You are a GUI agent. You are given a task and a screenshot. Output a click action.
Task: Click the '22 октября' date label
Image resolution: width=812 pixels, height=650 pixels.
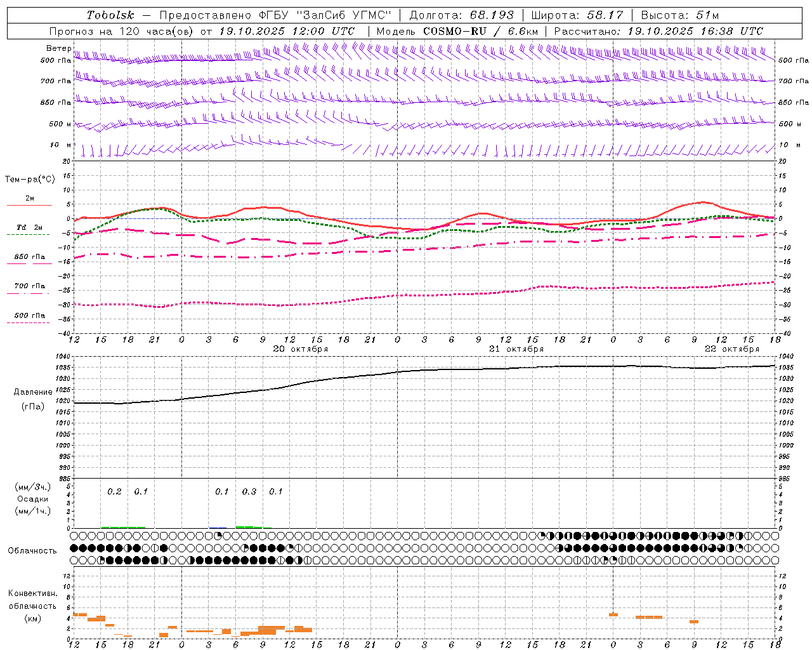point(732,348)
